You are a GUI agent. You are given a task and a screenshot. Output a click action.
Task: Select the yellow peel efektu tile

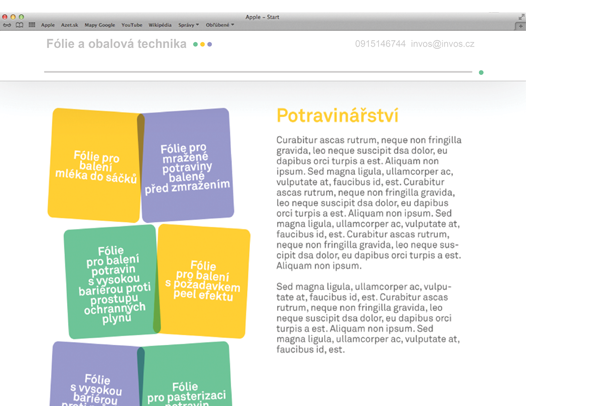[x=205, y=281]
